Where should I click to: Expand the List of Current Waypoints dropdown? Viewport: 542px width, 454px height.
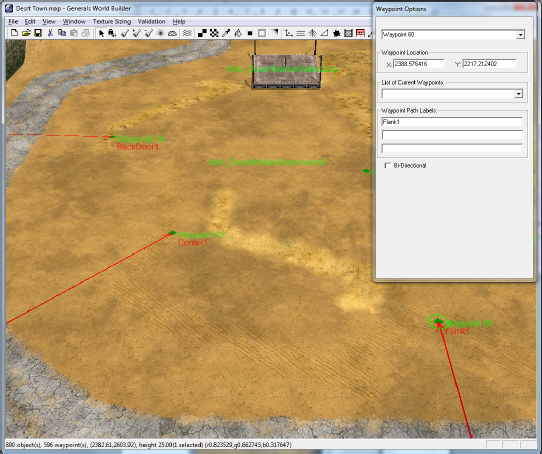[x=518, y=94]
